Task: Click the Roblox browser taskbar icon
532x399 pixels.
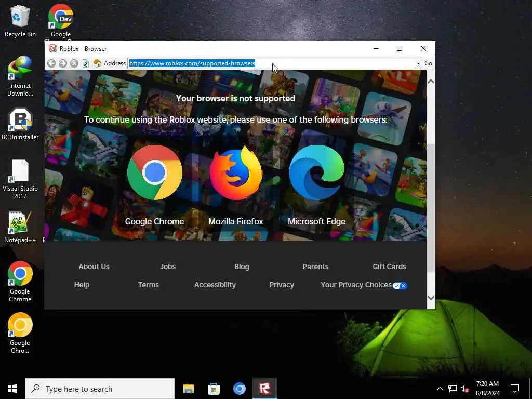Action: [264, 389]
